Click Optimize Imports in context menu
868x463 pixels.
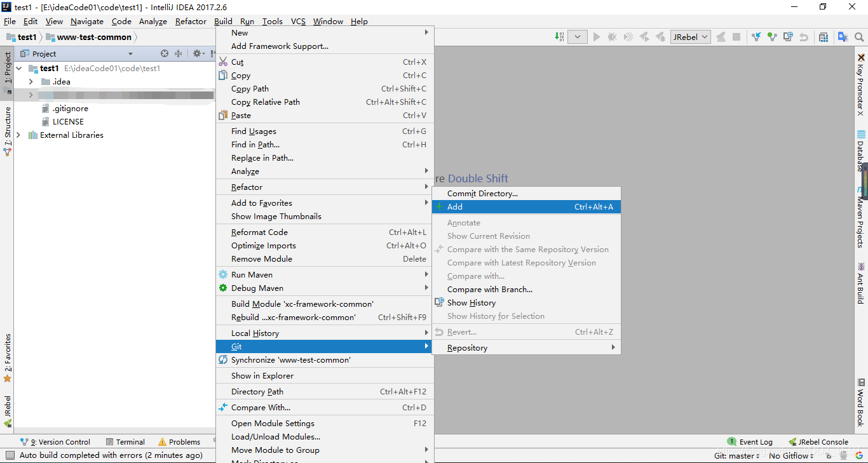[x=325, y=245]
